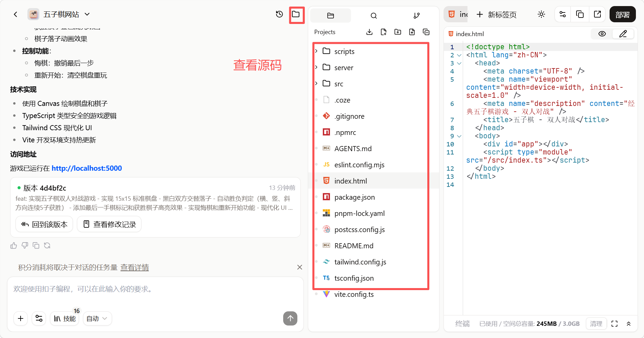This screenshot has width=644, height=338.
Task: Dislike the response with thumbs down
Action: pyautogui.click(x=25, y=246)
